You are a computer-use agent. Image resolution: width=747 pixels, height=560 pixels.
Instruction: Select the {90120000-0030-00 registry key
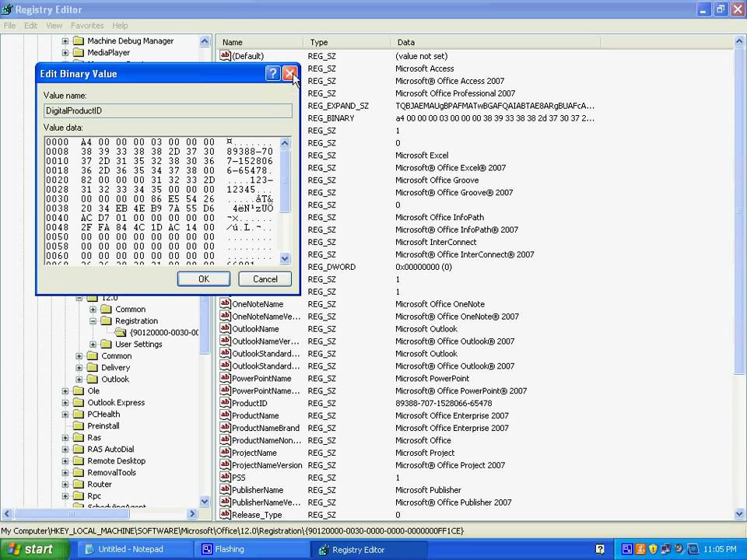pos(164,332)
